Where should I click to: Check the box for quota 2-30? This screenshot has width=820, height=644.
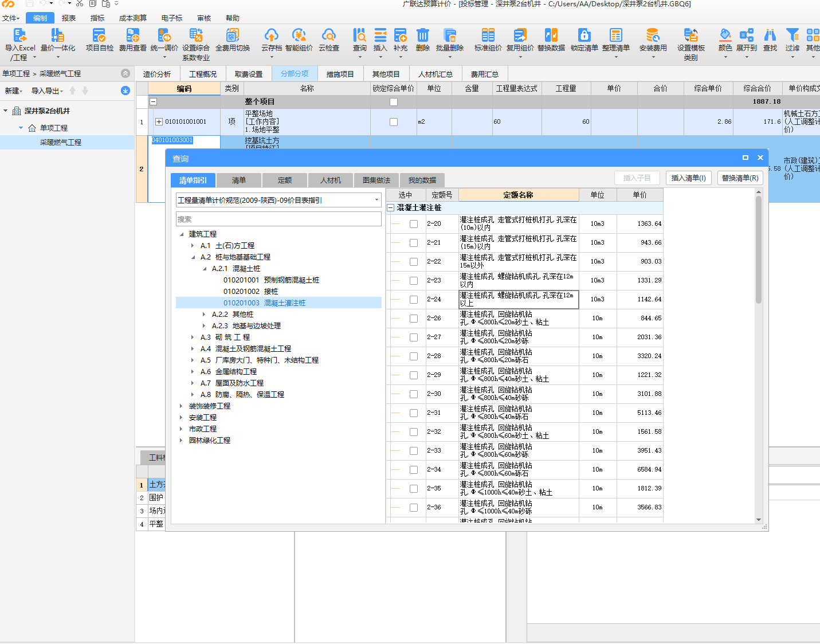pos(414,394)
